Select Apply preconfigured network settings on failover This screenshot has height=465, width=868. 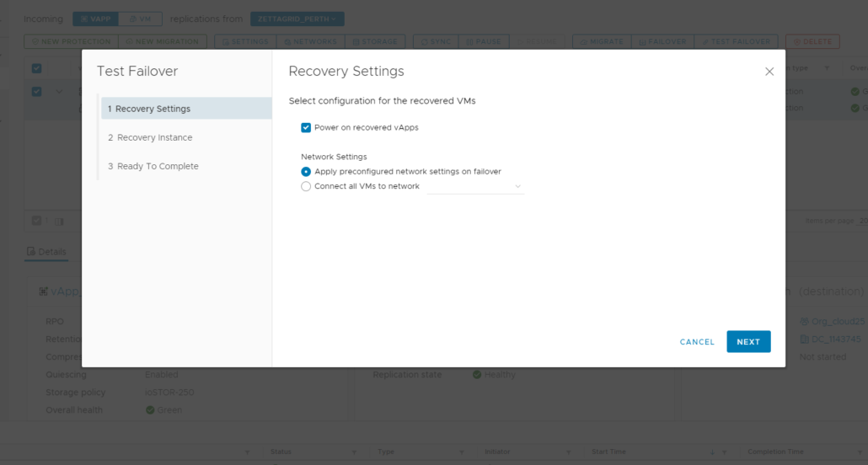pos(306,172)
